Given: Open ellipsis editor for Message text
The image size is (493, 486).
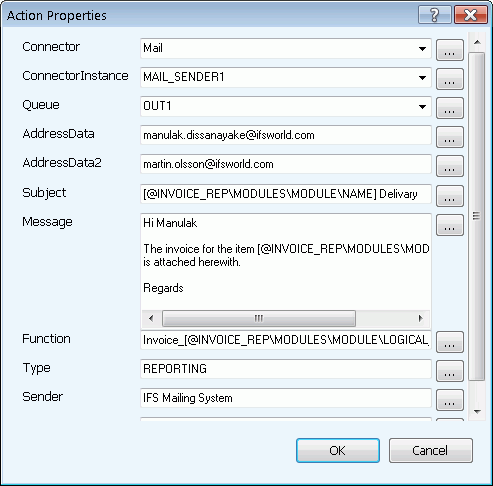Looking at the screenshot, I should pyautogui.click(x=450, y=225).
